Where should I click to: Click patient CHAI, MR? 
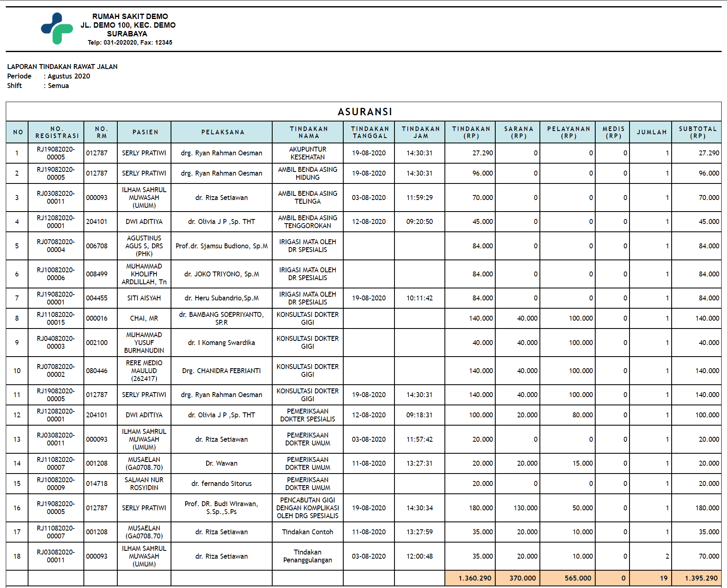click(x=144, y=318)
